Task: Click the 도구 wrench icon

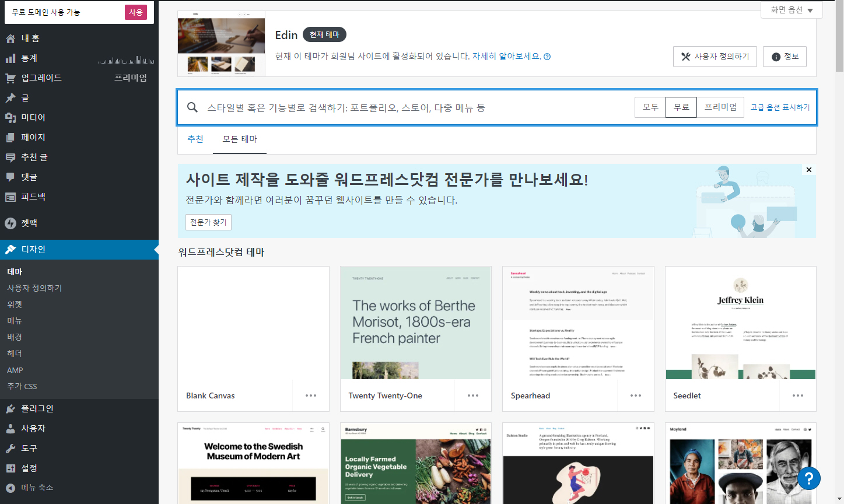Action: (10, 449)
